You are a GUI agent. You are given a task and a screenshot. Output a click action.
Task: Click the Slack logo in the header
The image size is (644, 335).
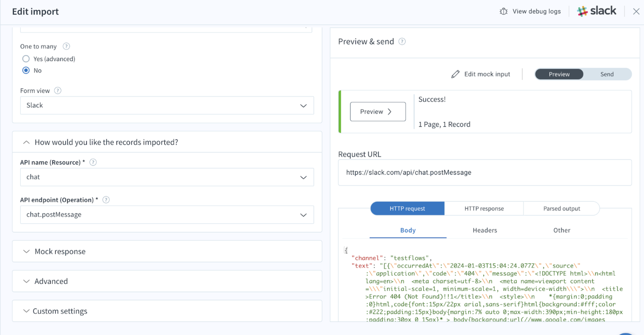(597, 11)
